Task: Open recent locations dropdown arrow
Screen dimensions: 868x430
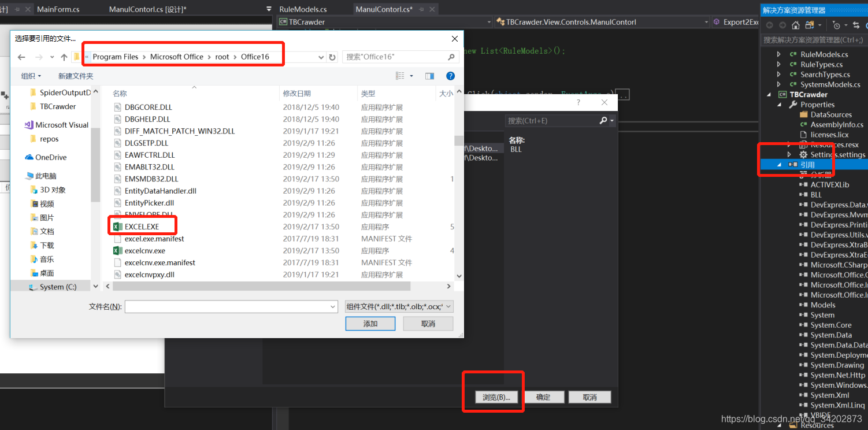Action: (51, 57)
